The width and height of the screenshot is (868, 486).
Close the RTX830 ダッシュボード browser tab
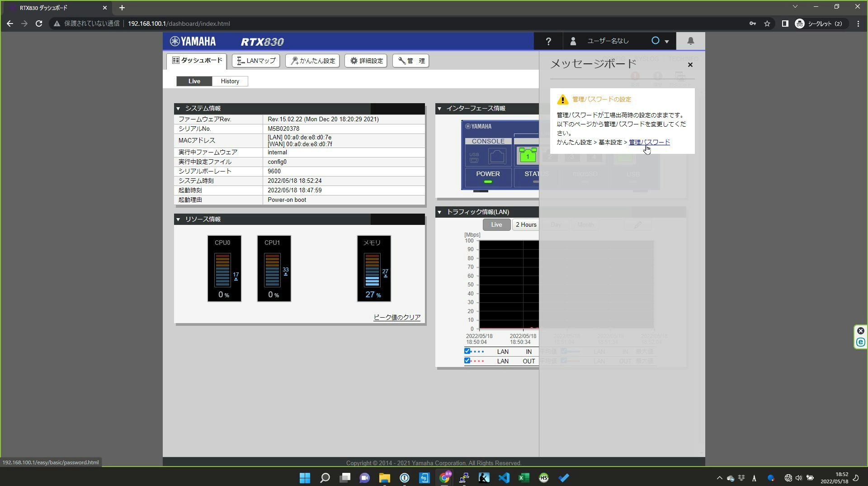click(105, 8)
